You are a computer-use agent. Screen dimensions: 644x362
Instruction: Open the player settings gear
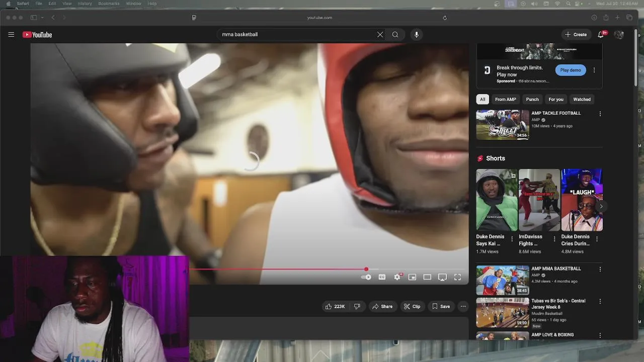397,277
